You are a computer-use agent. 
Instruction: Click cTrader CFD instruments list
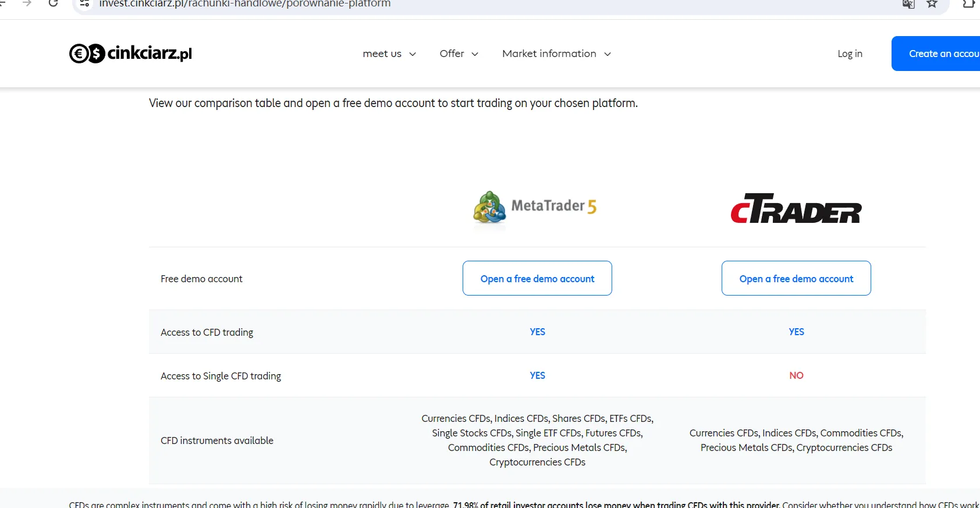pos(796,440)
